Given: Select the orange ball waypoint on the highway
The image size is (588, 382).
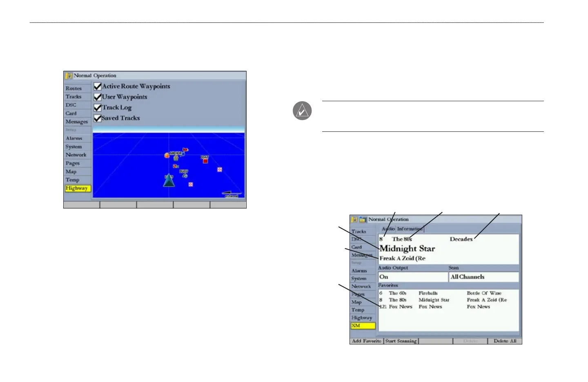Looking at the screenshot, I should [167, 155].
